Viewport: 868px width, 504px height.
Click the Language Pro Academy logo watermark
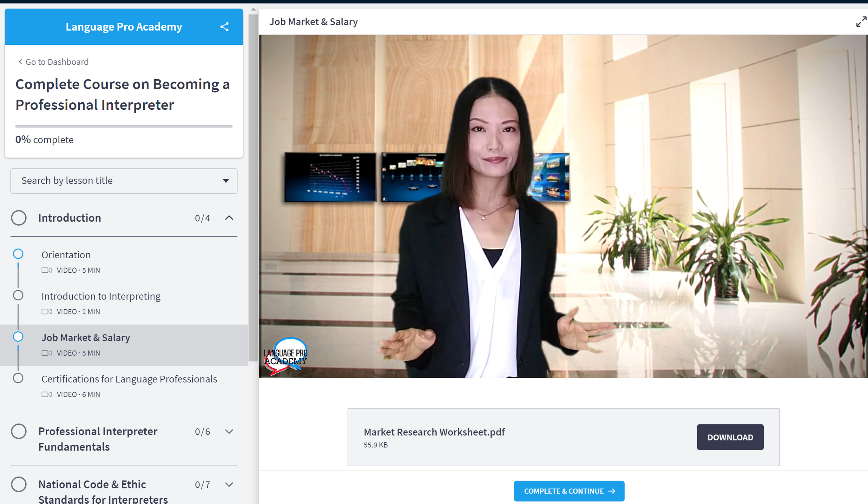click(286, 357)
